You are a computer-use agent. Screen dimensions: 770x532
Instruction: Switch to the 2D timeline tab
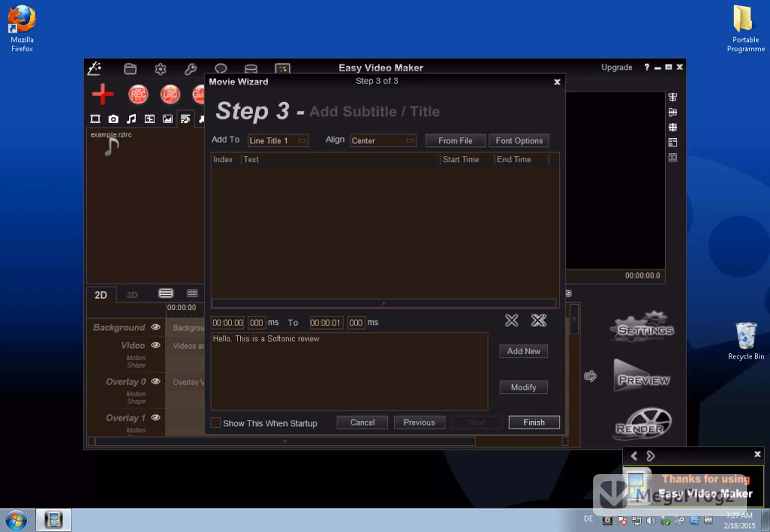(101, 295)
